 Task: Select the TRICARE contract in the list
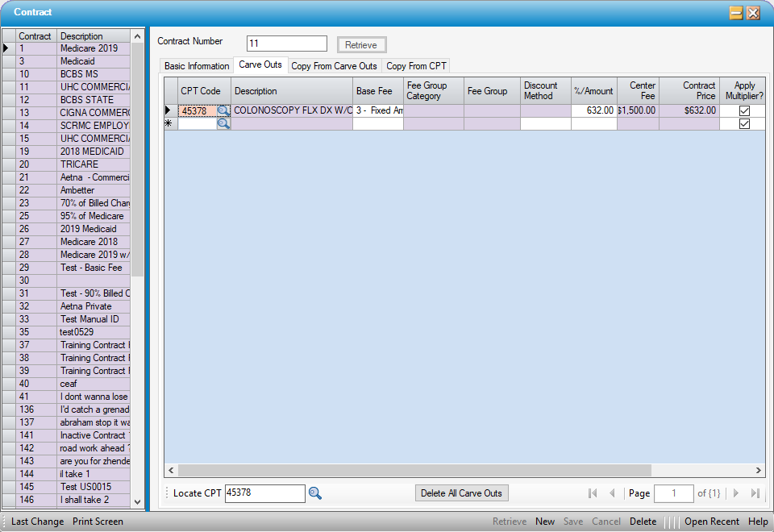(79, 164)
